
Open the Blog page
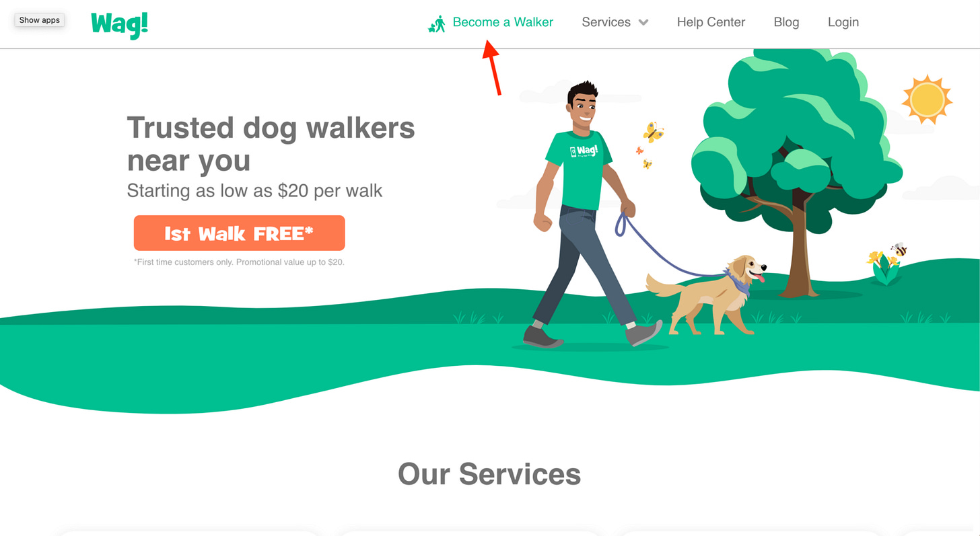point(786,22)
